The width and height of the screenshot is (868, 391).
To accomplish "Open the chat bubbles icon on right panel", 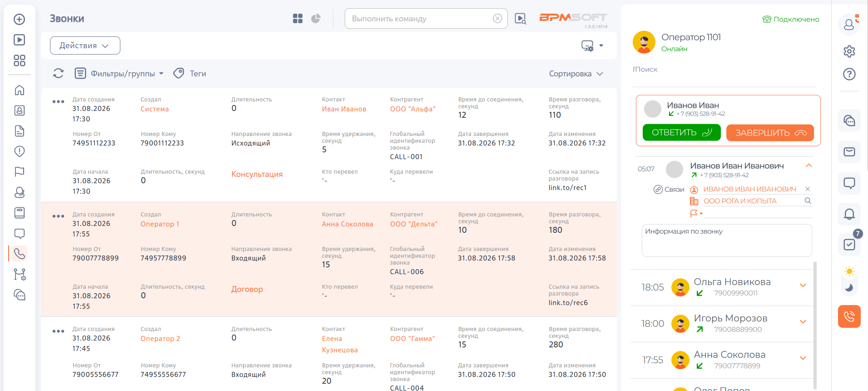I will 849,120.
